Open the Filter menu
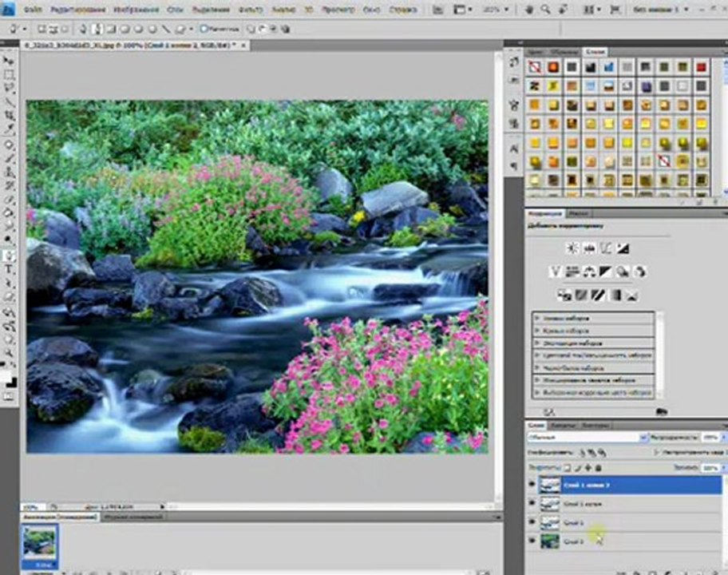 tap(251, 10)
